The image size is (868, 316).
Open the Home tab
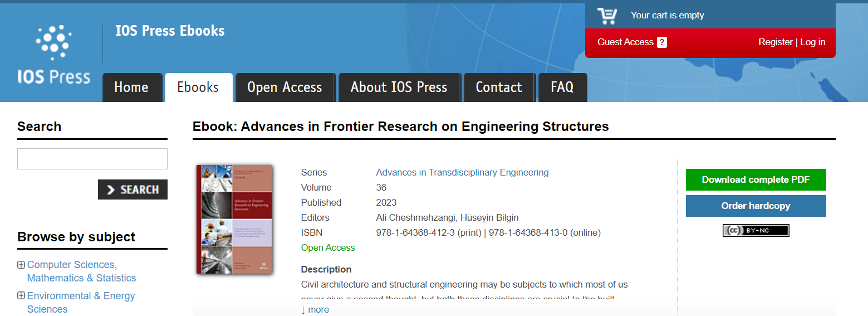click(131, 87)
